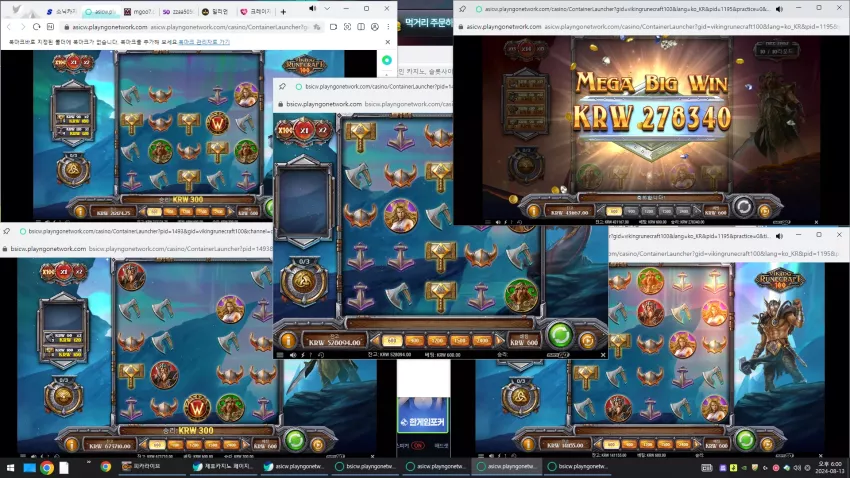Open the center game's hamburger menu icon
850x478 pixels.
(280, 355)
